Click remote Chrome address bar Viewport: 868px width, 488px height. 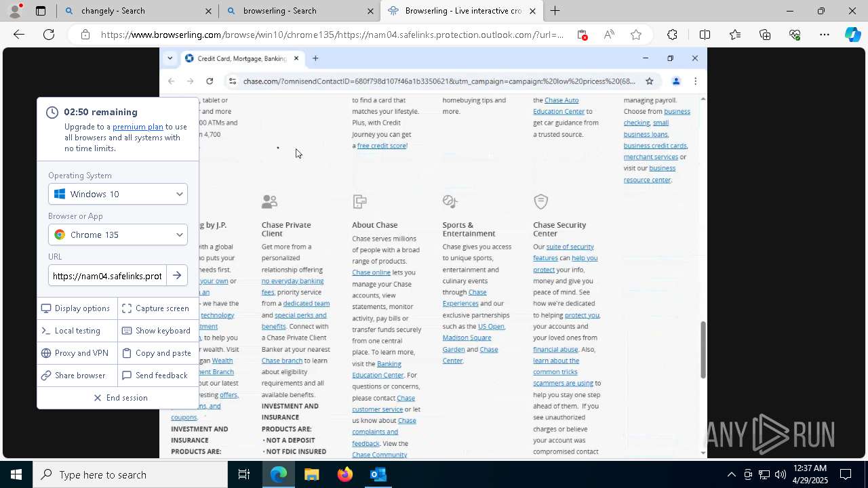pos(439,81)
